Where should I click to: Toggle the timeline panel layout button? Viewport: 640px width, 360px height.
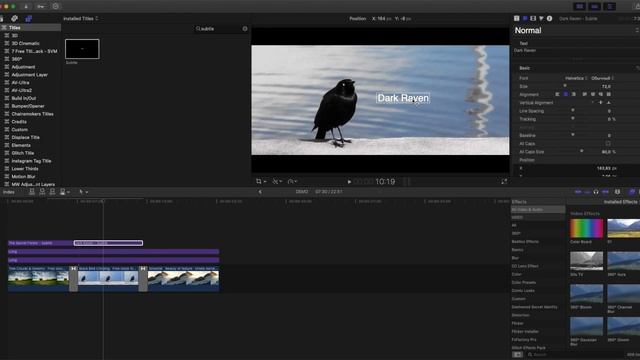[595, 7]
